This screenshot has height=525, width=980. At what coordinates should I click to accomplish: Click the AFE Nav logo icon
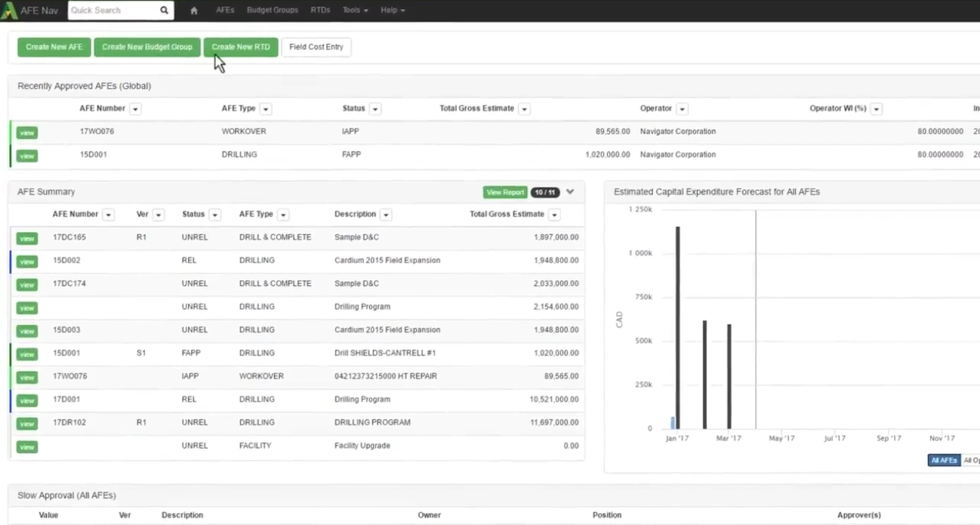[10, 11]
